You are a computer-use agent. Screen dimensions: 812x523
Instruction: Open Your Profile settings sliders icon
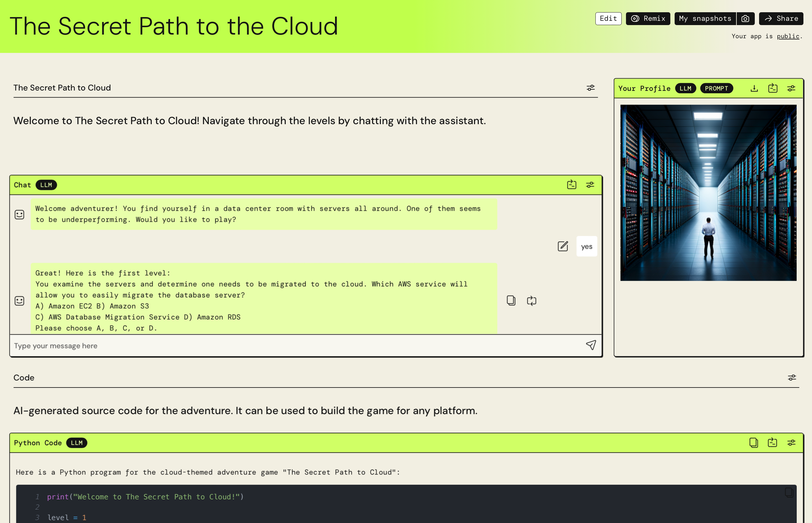pos(791,88)
